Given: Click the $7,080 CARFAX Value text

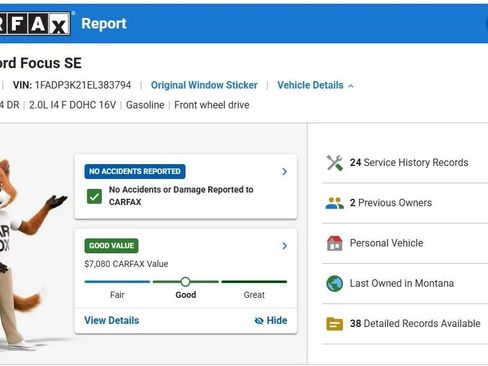Looking at the screenshot, I should [x=126, y=264].
